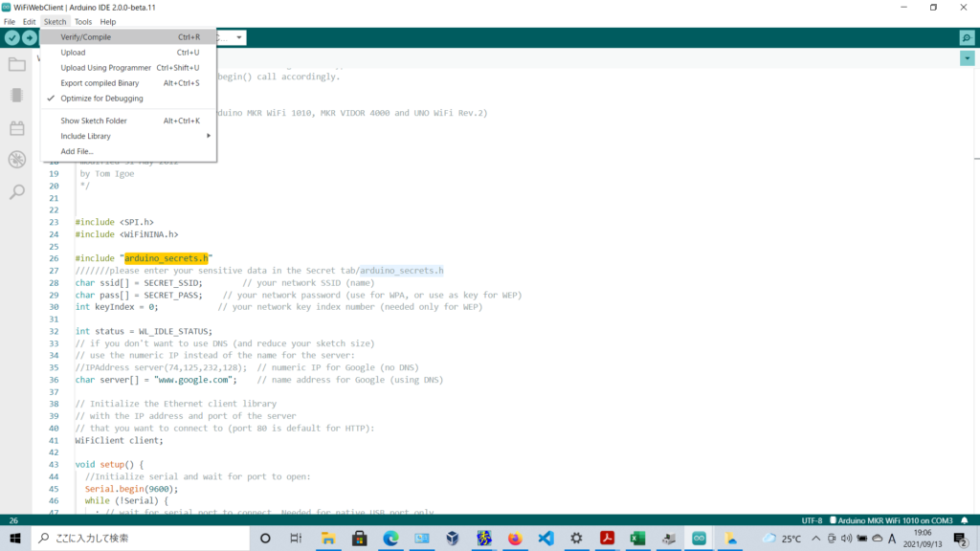Open the Windows Start menu
Viewport: 980px width, 551px height.
[x=15, y=538]
